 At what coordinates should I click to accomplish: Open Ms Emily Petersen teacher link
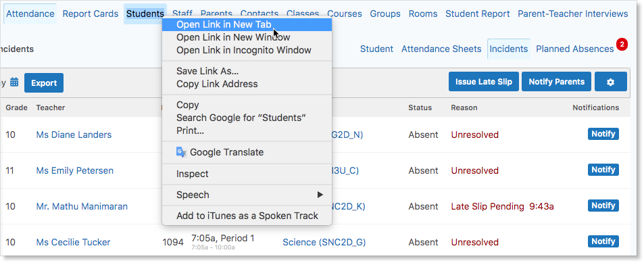coord(75,170)
